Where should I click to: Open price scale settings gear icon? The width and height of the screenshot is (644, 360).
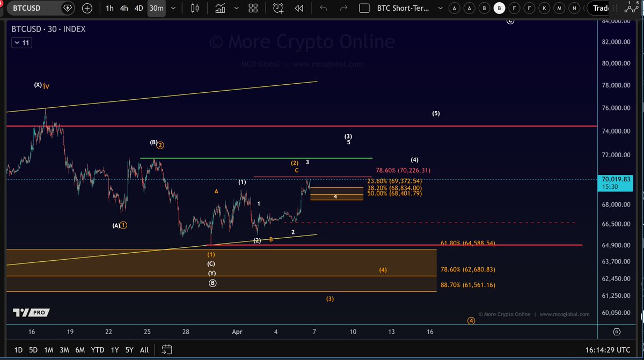tap(616, 332)
